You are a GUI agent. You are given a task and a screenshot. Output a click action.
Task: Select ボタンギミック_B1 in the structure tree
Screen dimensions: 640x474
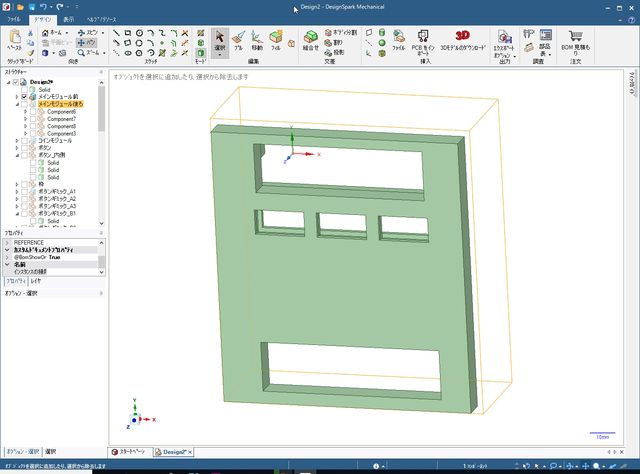coord(57,214)
